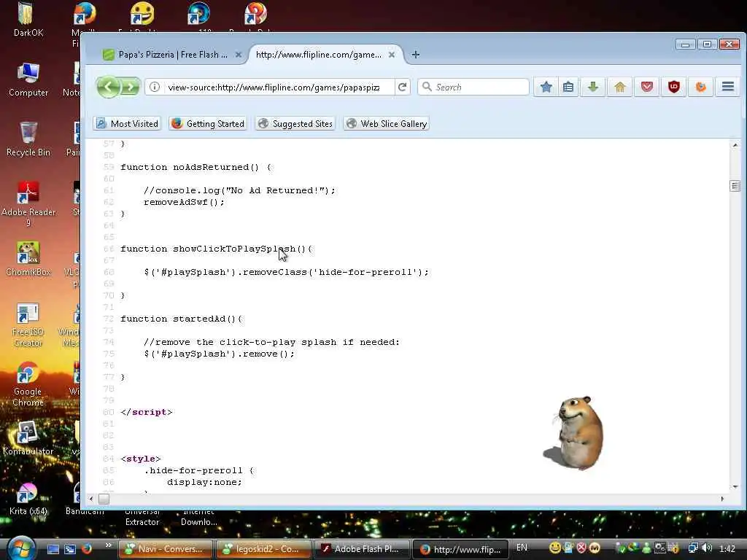
Task: Switch to Navi - Convers... taskbar window
Action: (164, 549)
